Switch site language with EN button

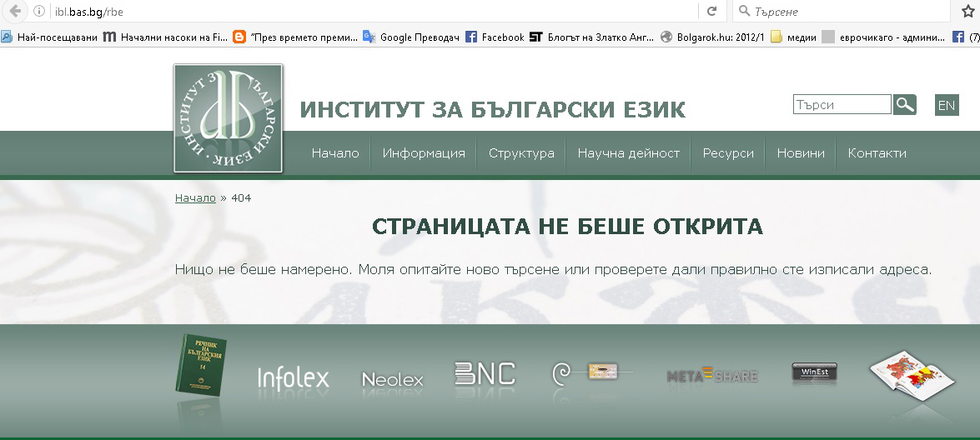click(x=947, y=105)
